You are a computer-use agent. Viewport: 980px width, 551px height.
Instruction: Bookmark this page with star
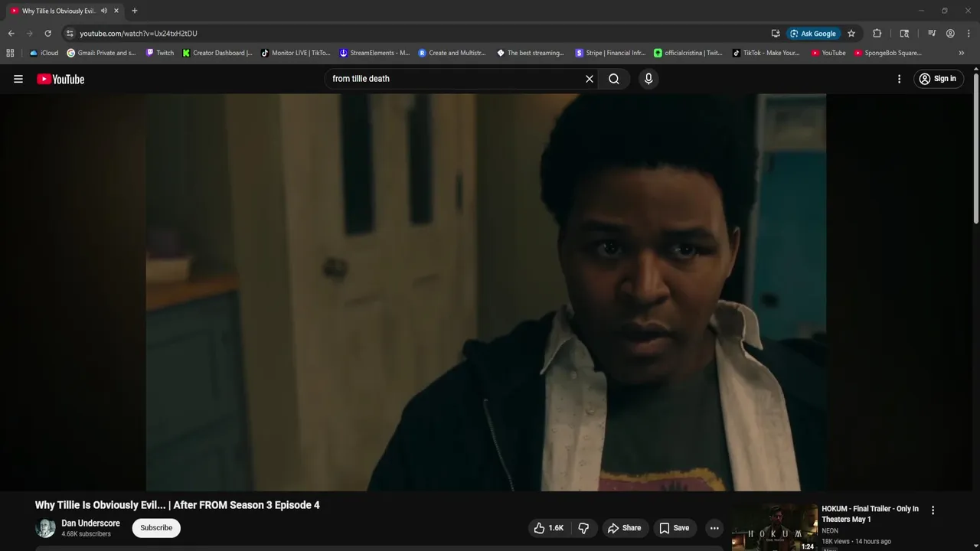(x=851, y=34)
